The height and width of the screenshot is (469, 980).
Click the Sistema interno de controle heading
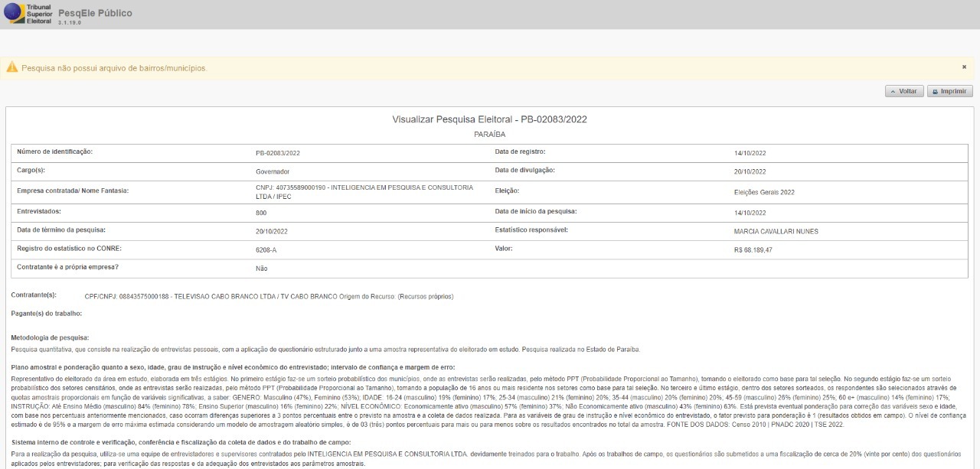tap(181, 442)
